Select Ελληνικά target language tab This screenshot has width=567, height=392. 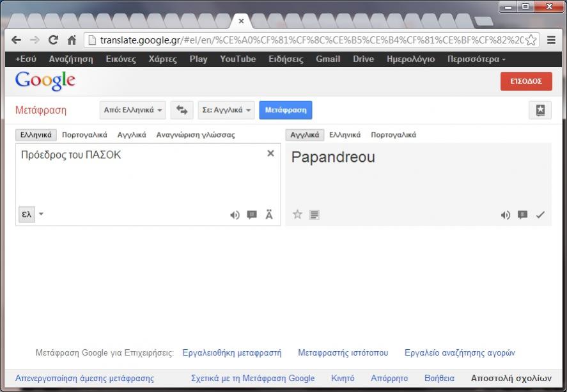(345, 135)
